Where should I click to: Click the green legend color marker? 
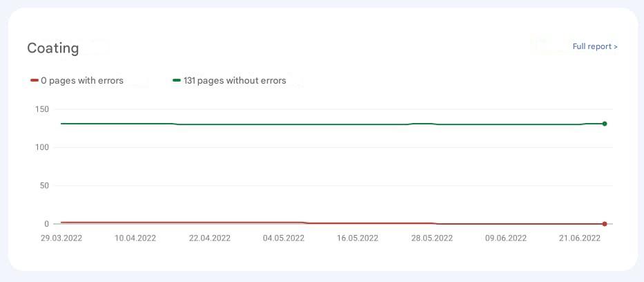click(177, 81)
